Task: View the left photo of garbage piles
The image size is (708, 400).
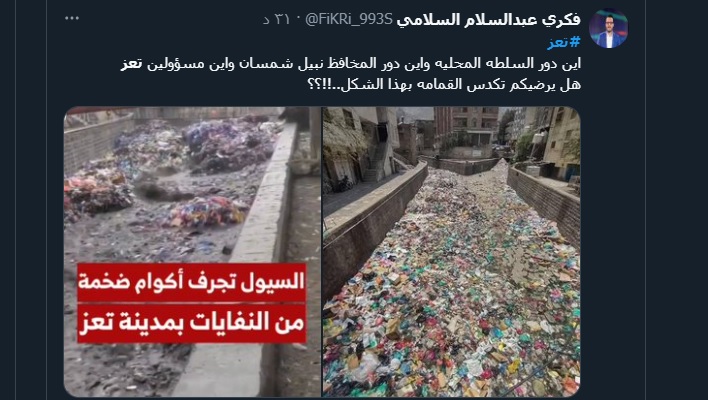Action: [x=192, y=252]
